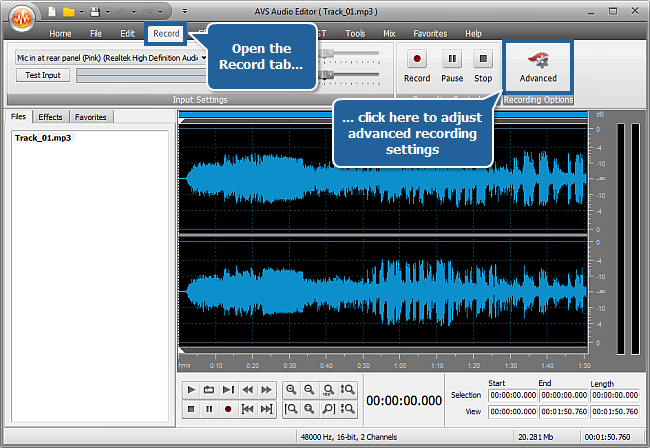Click the 0:30 mark on timeline ruler
The width and height of the screenshot is (650, 448).
(289, 366)
